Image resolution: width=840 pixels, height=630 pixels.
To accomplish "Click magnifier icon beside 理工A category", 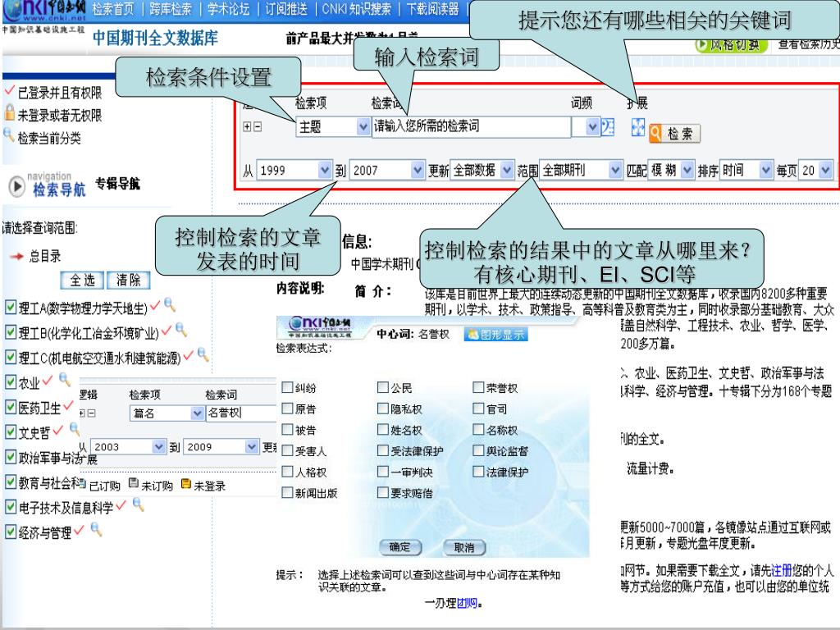I will pyautogui.click(x=170, y=305).
